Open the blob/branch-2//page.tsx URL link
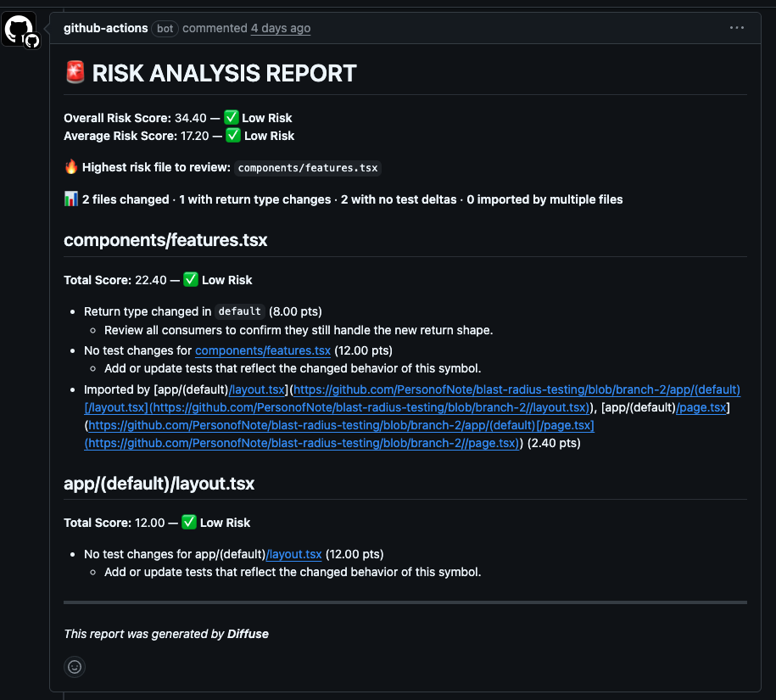The image size is (776, 700). 302,443
